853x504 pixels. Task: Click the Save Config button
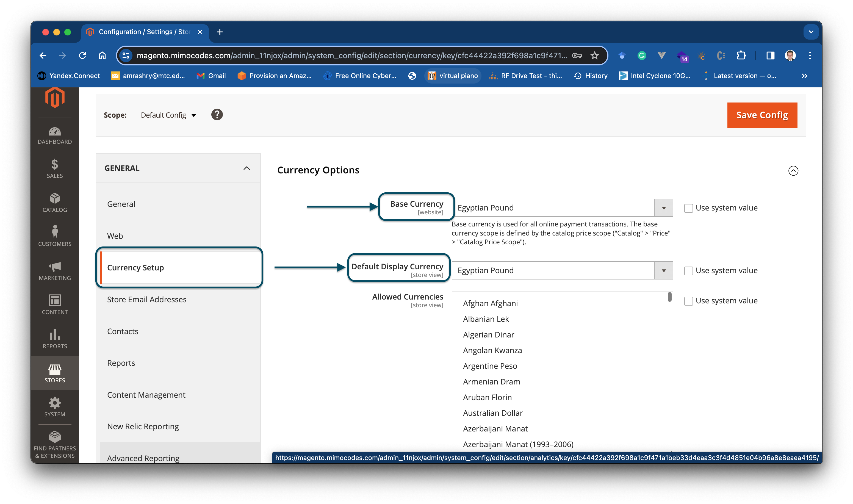(762, 115)
